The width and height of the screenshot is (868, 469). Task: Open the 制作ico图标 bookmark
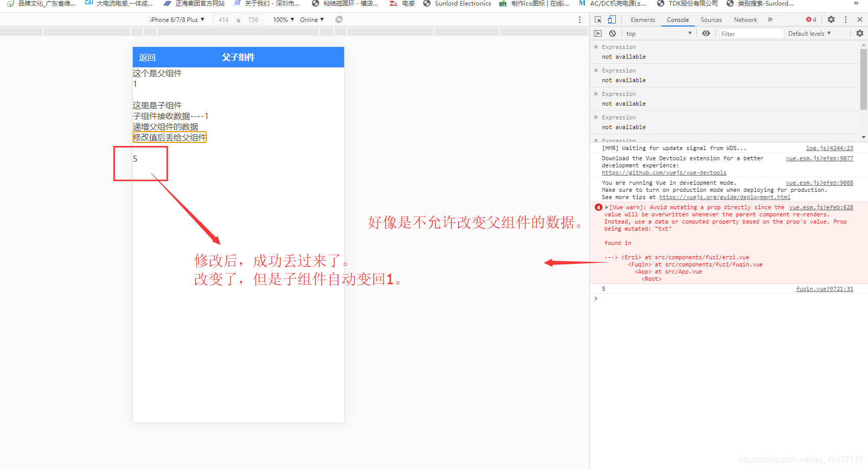click(534, 4)
